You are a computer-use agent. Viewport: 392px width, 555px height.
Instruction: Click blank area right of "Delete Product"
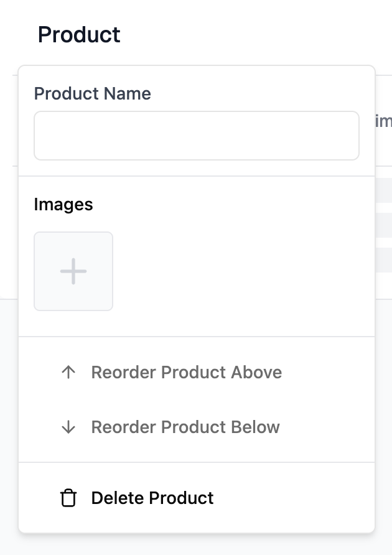[292, 498]
